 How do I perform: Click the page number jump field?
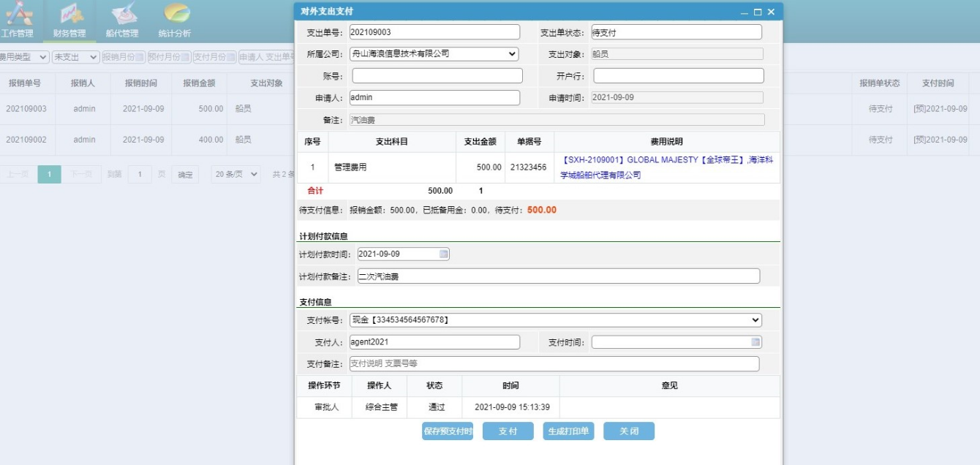140,174
